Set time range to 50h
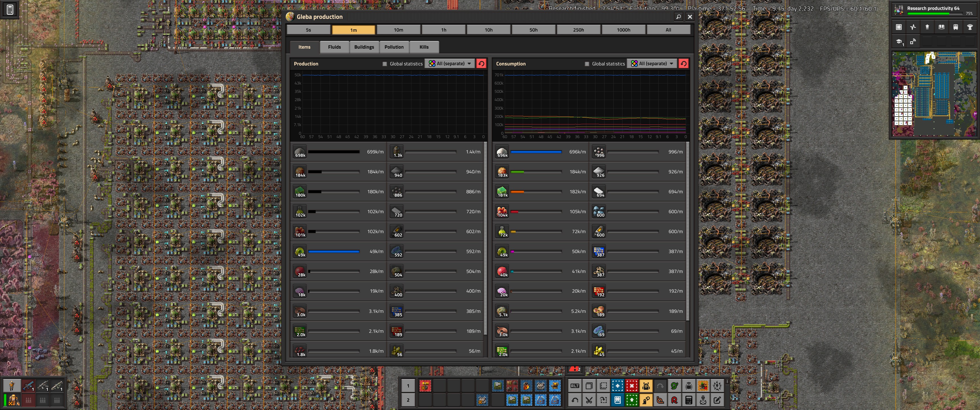The width and height of the screenshot is (980, 410). point(533,30)
